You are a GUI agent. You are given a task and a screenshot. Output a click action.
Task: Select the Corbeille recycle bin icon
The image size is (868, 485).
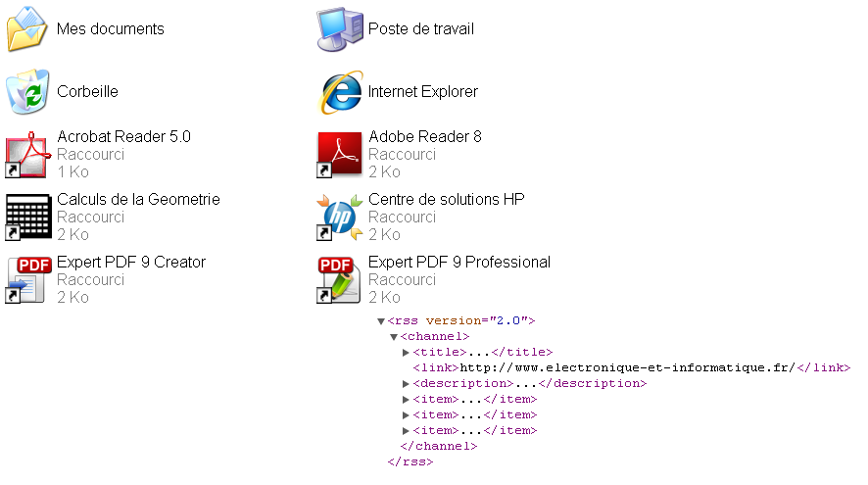tap(27, 92)
